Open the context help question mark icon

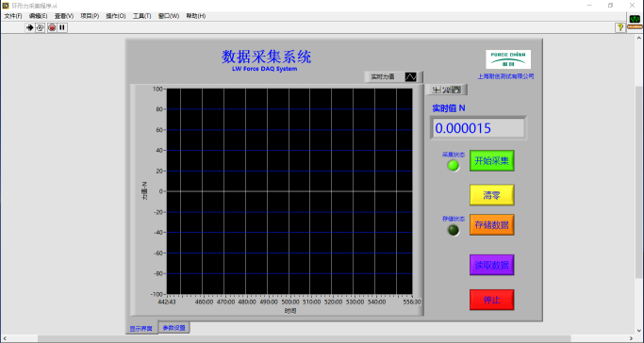[620, 27]
